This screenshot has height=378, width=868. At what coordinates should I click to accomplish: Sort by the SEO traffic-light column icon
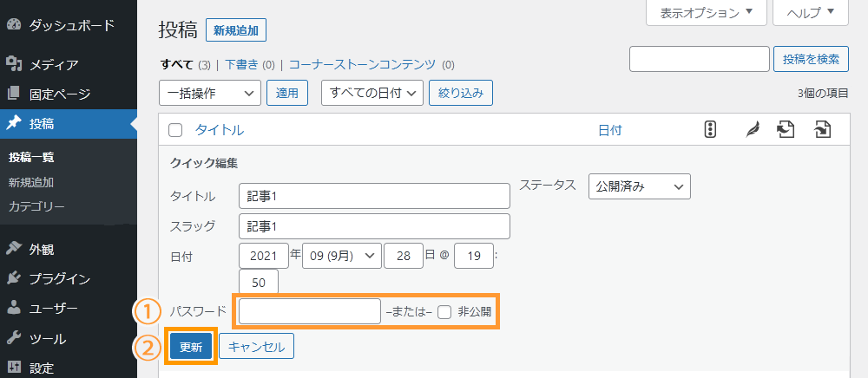click(711, 130)
